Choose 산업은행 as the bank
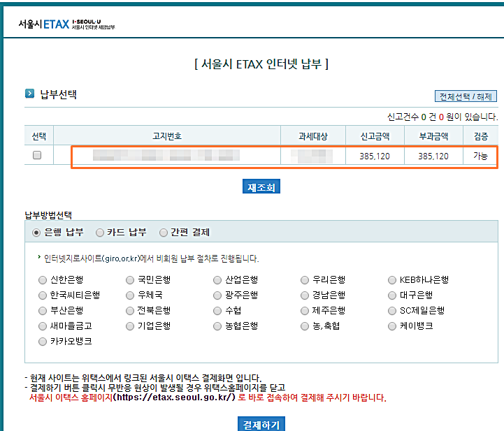 click(x=217, y=280)
